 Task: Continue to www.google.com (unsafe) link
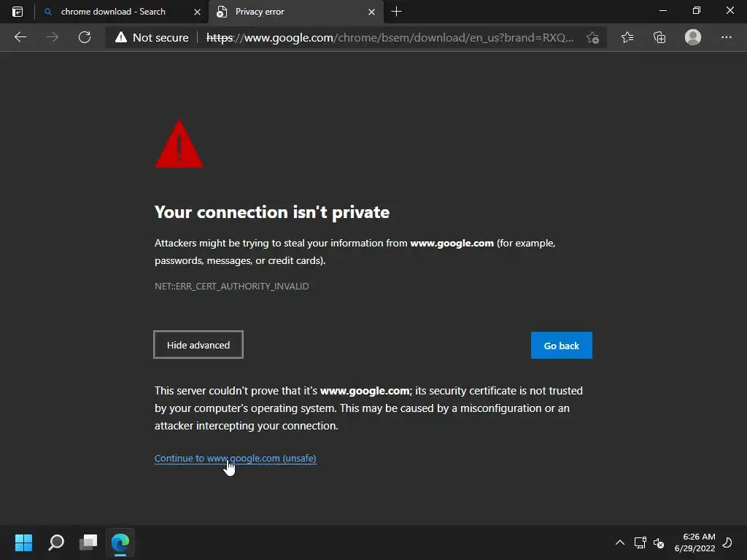click(236, 458)
